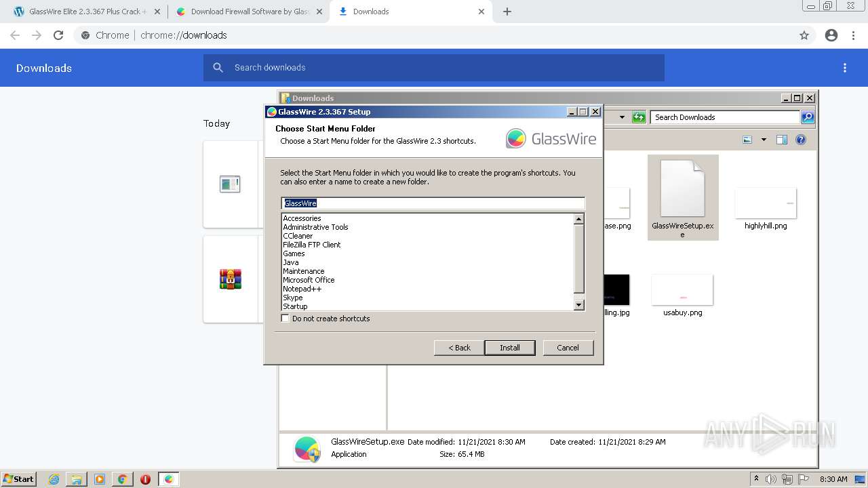Click the Chrome taskbar icon
The image size is (868, 488).
122,479
